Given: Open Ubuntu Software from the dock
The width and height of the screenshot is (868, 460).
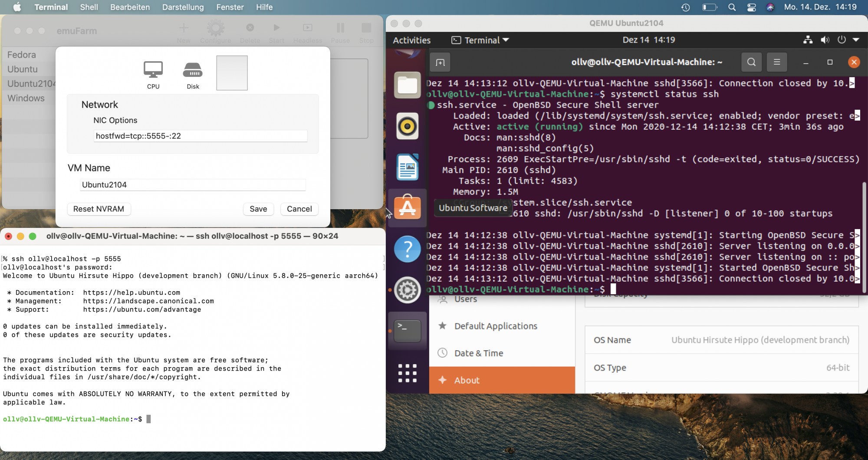Looking at the screenshot, I should pos(407,207).
